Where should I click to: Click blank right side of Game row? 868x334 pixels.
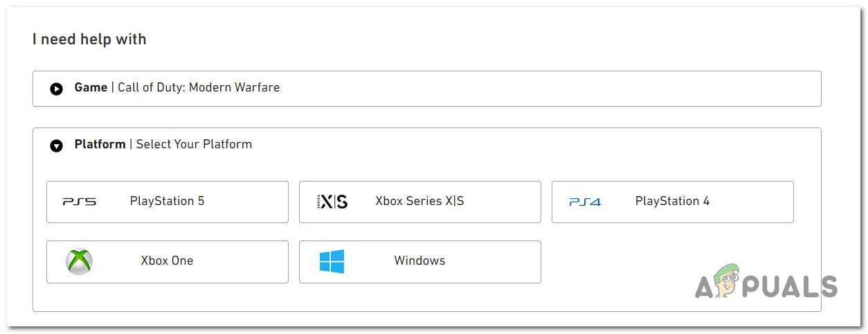click(x=623, y=88)
